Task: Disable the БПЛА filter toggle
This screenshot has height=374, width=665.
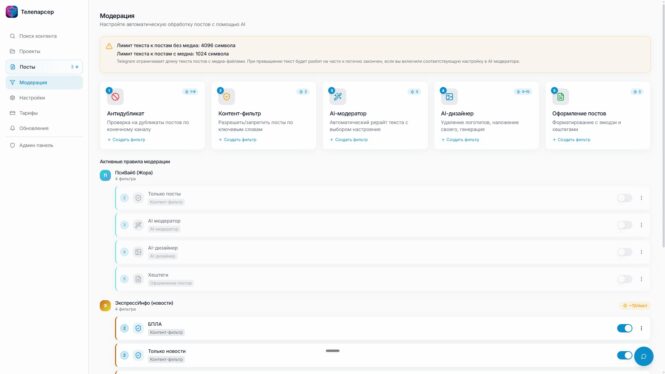Action: (624, 328)
